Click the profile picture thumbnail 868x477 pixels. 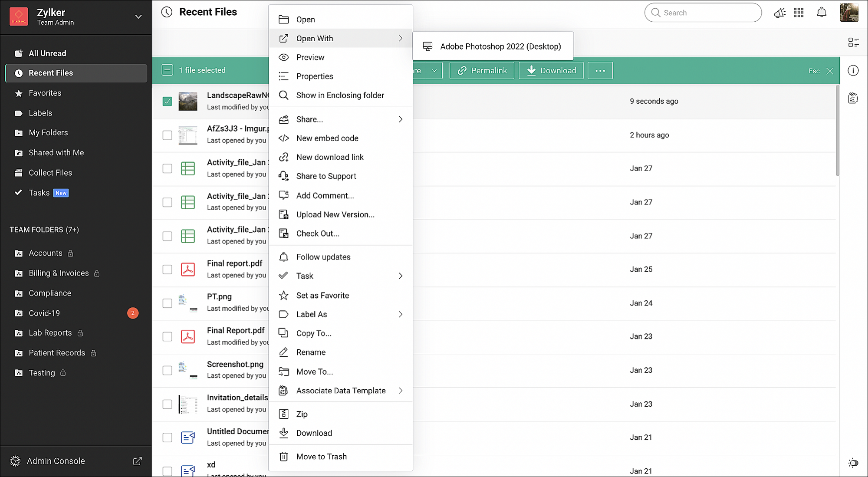tap(849, 13)
